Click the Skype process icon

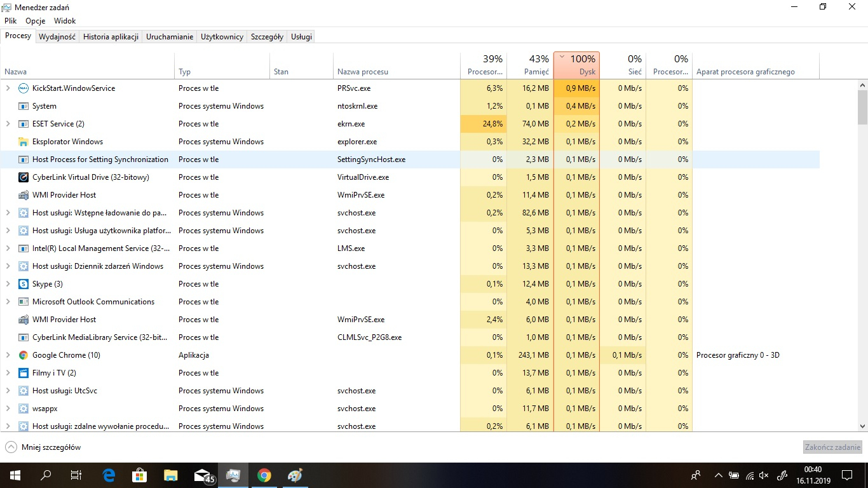click(24, 284)
